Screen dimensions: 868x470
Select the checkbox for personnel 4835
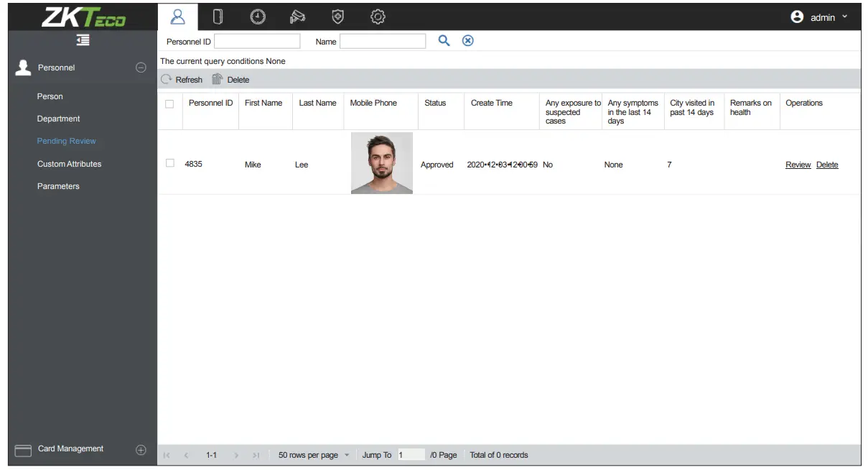coord(170,162)
